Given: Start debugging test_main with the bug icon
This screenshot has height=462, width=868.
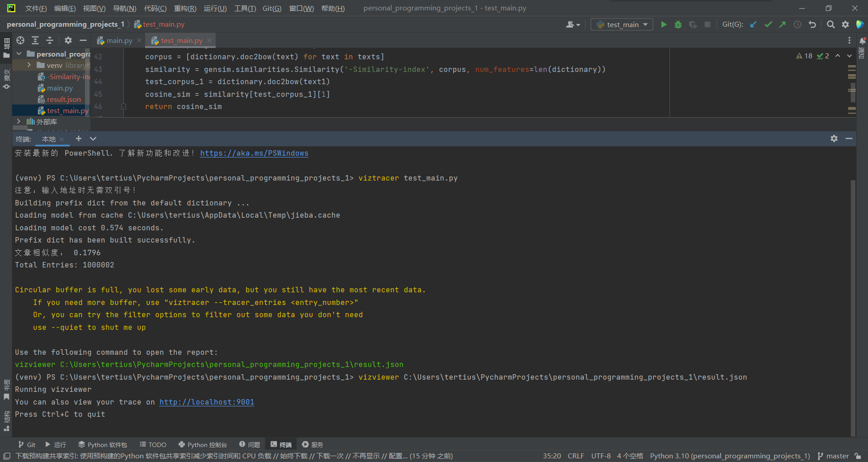Looking at the screenshot, I should [x=678, y=24].
